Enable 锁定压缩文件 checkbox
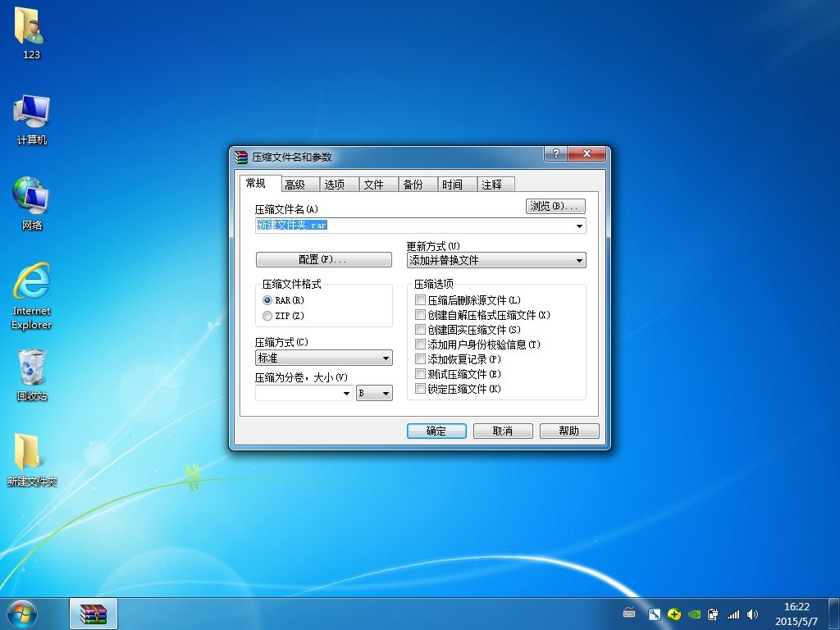 [421, 388]
